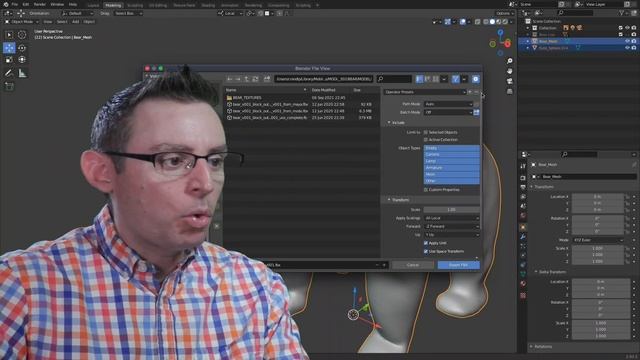Toggle file filter funnel in file browser
Viewport: 640px width, 360px height.
[456, 79]
